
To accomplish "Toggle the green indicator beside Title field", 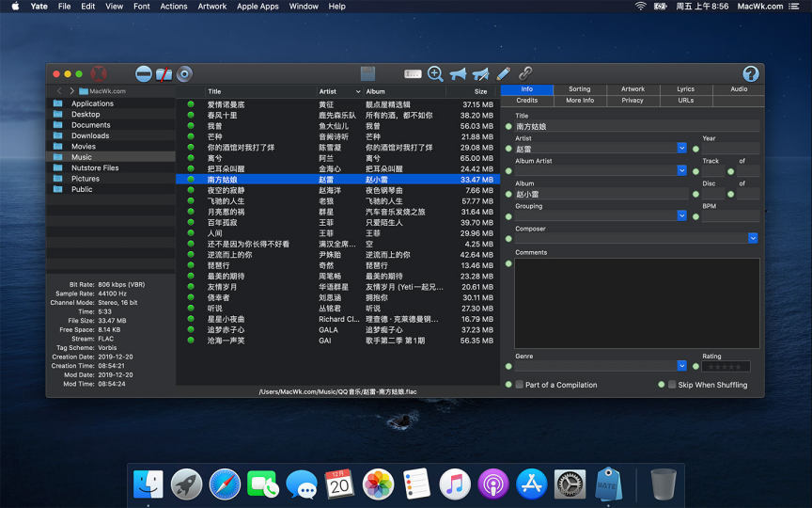I will point(508,126).
